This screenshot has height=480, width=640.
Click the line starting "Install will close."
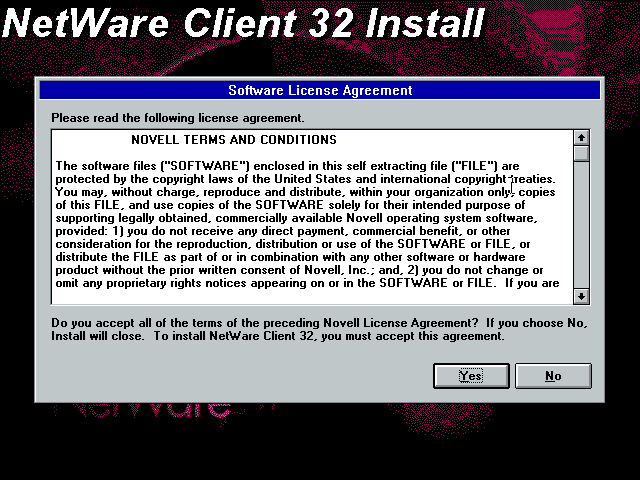click(x=278, y=336)
